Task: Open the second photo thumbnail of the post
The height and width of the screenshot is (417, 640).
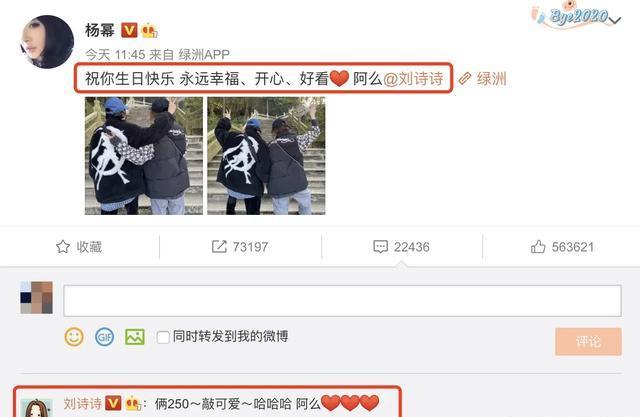Action: click(x=266, y=155)
